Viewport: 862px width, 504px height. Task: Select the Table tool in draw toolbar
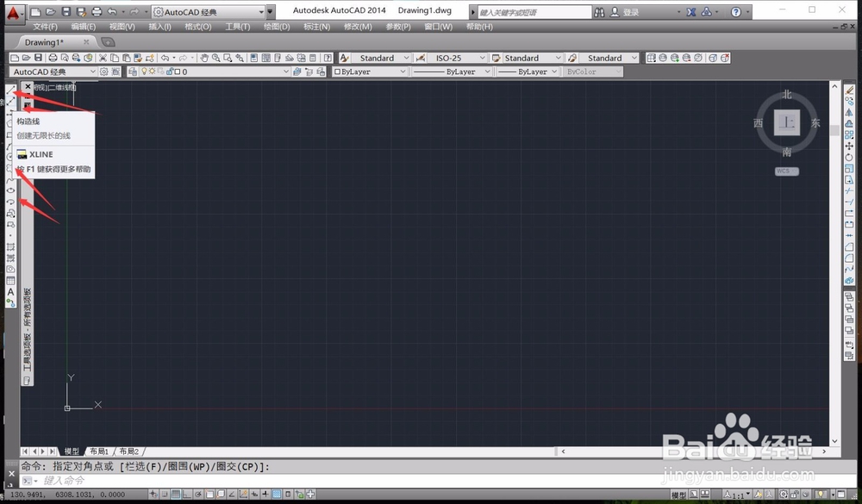pyautogui.click(x=10, y=280)
